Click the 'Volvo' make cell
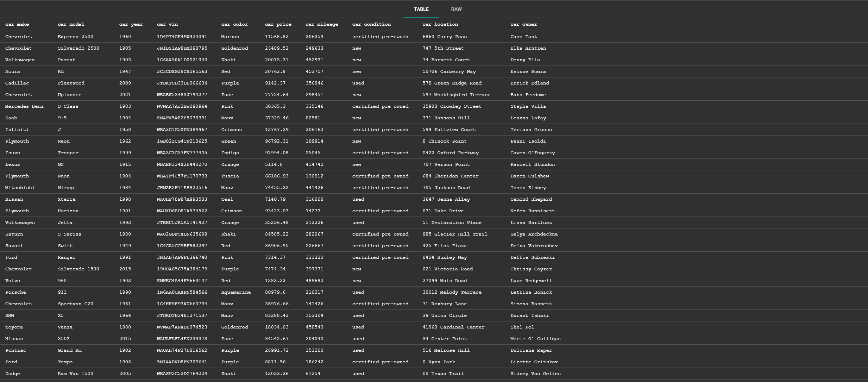 coord(13,281)
